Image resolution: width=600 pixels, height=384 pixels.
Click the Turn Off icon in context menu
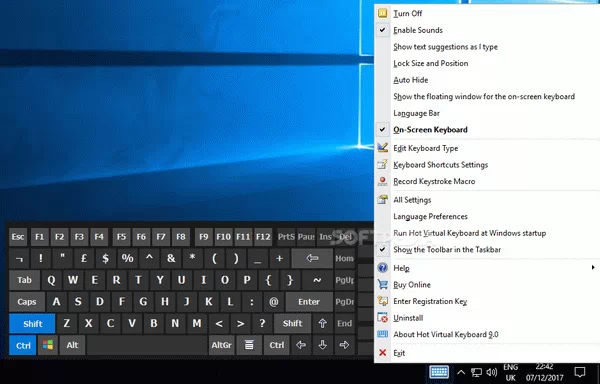(382, 13)
